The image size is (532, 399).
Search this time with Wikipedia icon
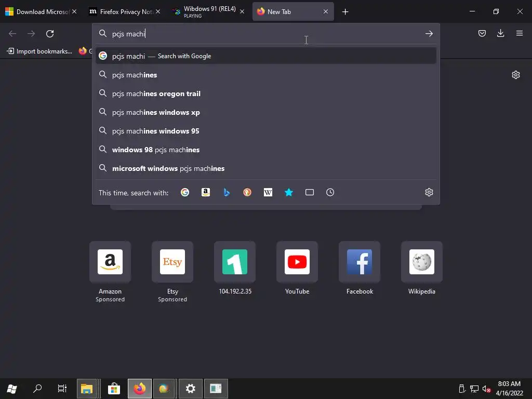tap(268, 192)
